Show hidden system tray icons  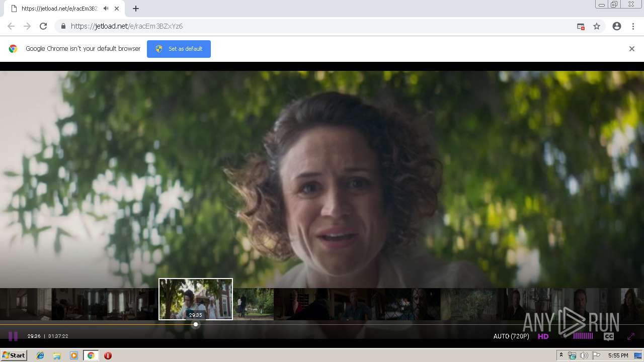point(561,355)
